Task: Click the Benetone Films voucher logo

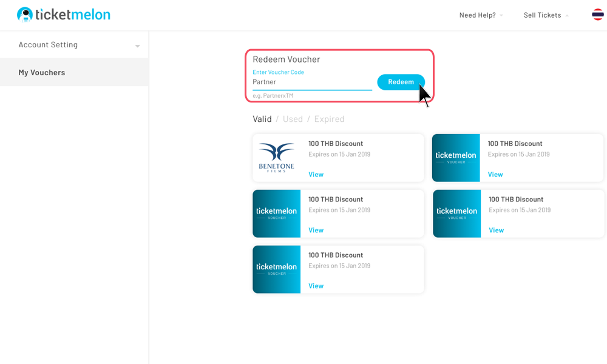Action: pos(277,158)
